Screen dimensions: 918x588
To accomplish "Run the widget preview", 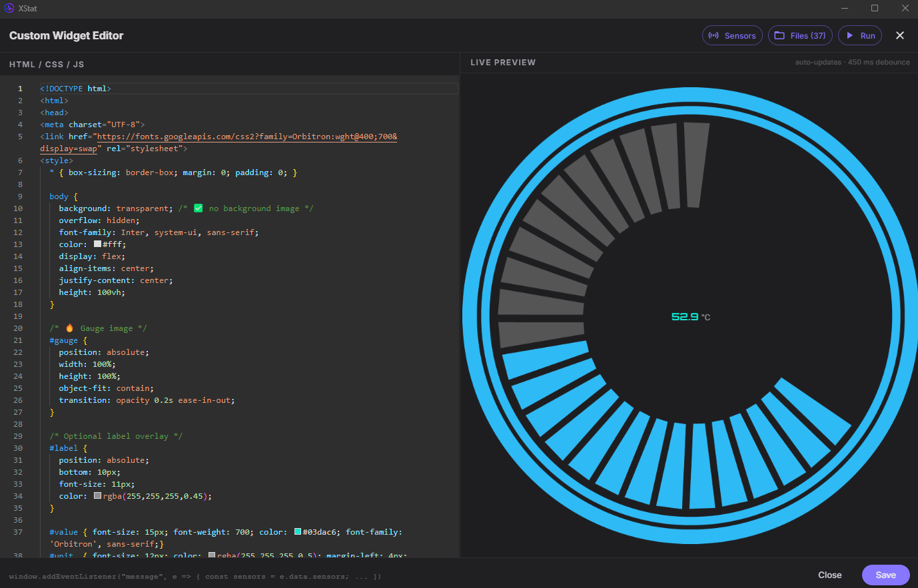I will (x=859, y=35).
